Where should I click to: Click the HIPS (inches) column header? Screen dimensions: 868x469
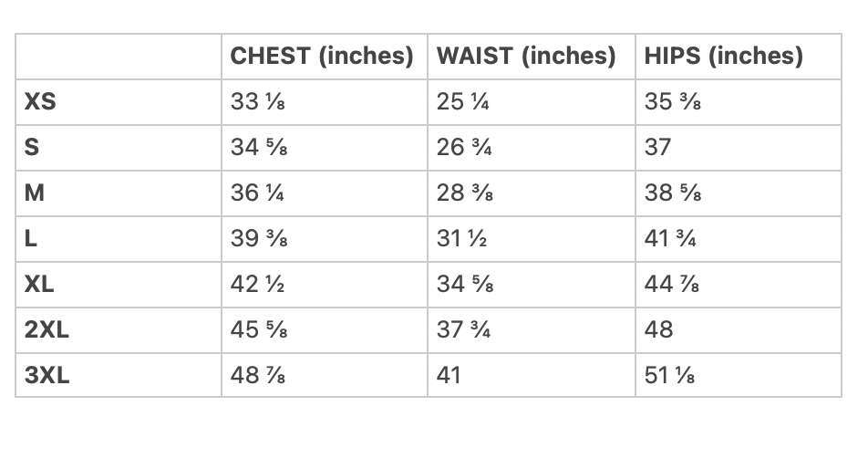tap(723, 57)
